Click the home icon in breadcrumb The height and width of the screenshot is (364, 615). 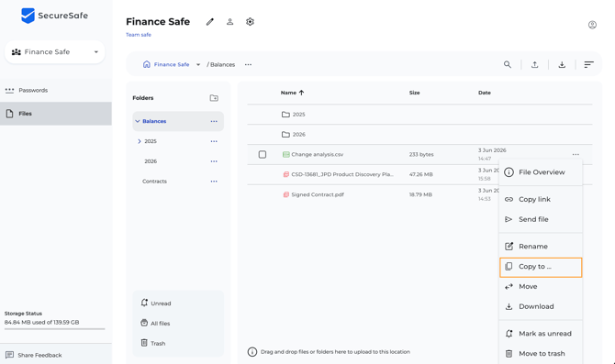tap(146, 64)
